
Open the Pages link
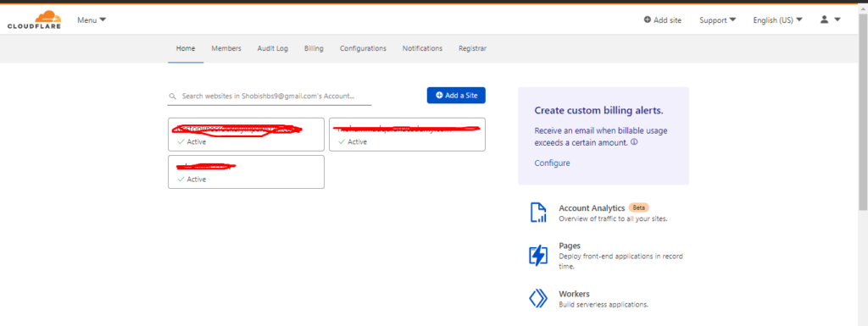(570, 246)
